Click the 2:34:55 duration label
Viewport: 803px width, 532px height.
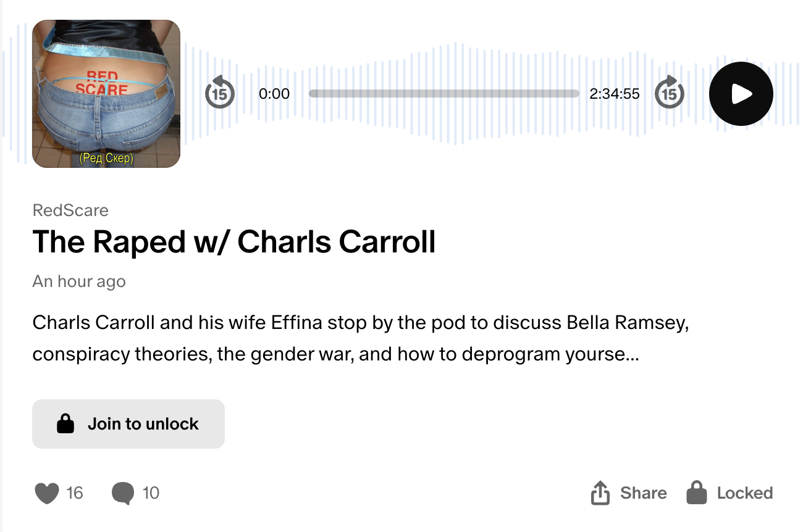pyautogui.click(x=615, y=94)
